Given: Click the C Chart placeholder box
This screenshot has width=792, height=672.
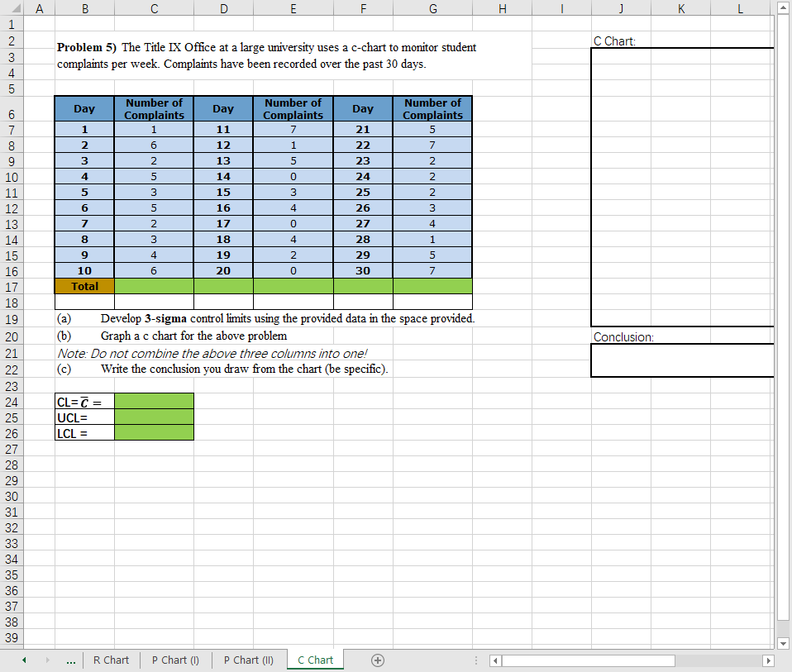Looking at the screenshot, I should click(682, 188).
